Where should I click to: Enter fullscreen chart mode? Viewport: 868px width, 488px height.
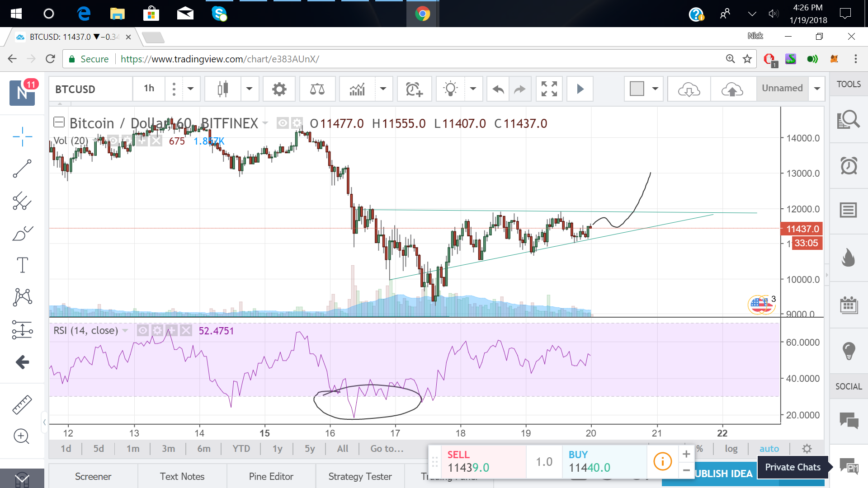pyautogui.click(x=549, y=89)
